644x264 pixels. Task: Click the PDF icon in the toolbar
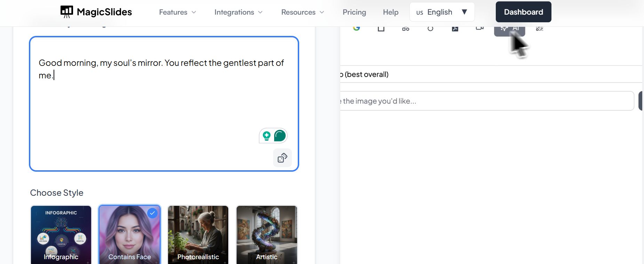tap(455, 29)
